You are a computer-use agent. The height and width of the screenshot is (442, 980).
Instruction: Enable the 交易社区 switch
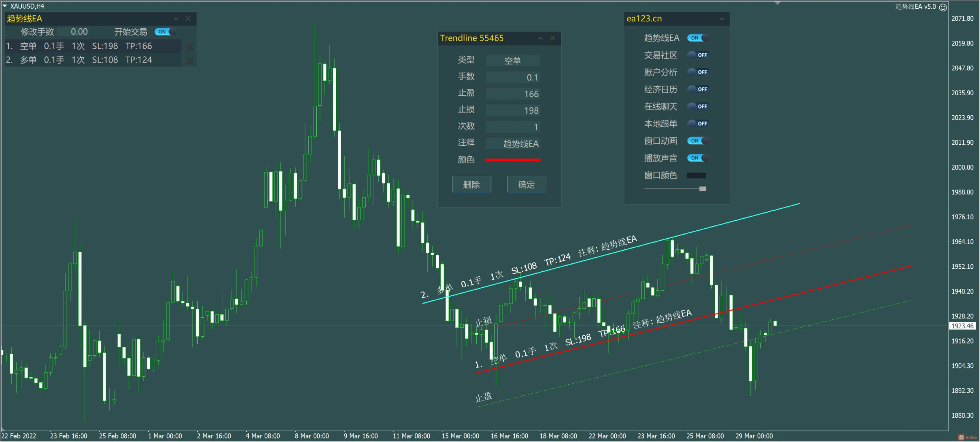pyautogui.click(x=698, y=55)
